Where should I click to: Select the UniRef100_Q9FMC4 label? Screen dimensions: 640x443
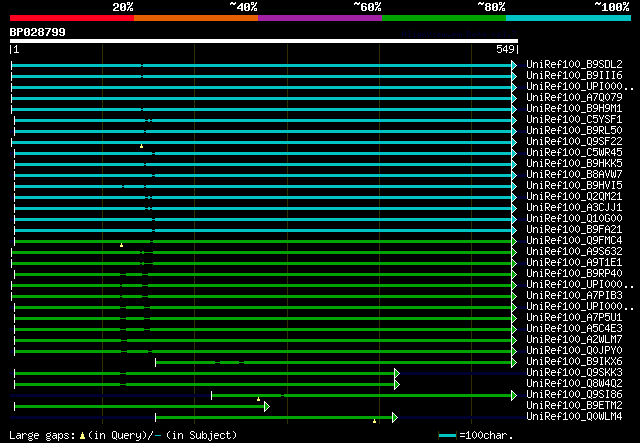pos(574,240)
